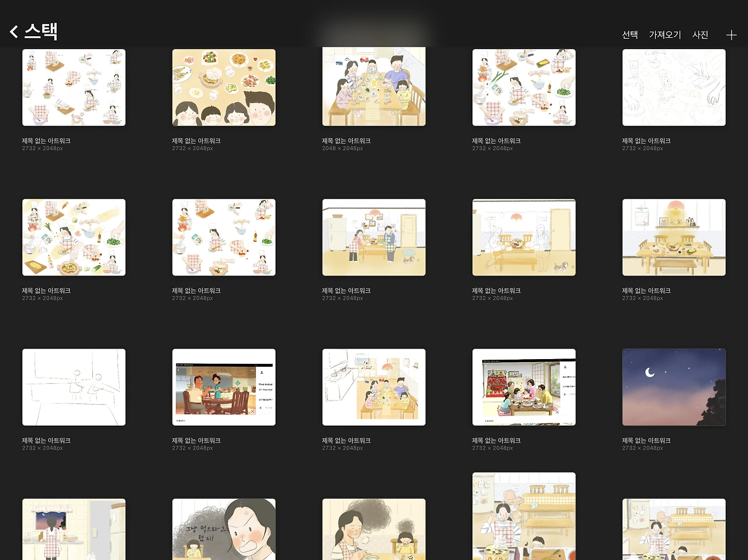Viewport: 748px width, 560px height.
Task: Open the screenshot of the 3D animated family
Action: [x=224, y=387]
